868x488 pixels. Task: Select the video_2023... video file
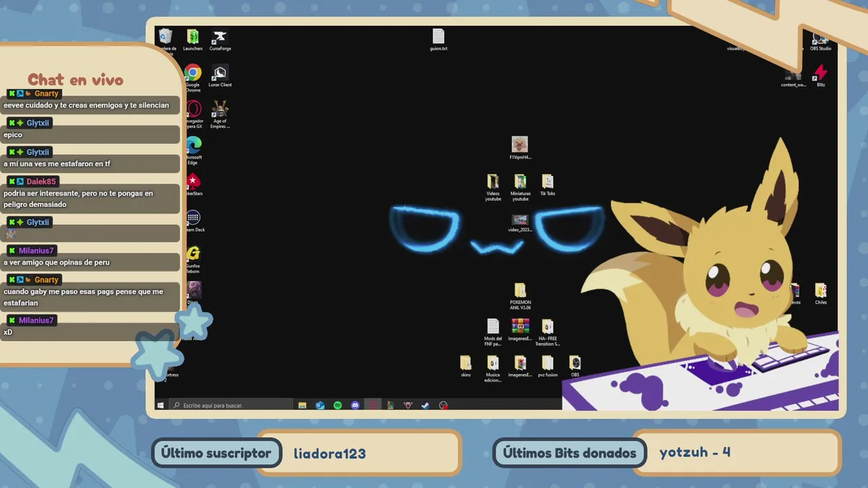point(519,222)
